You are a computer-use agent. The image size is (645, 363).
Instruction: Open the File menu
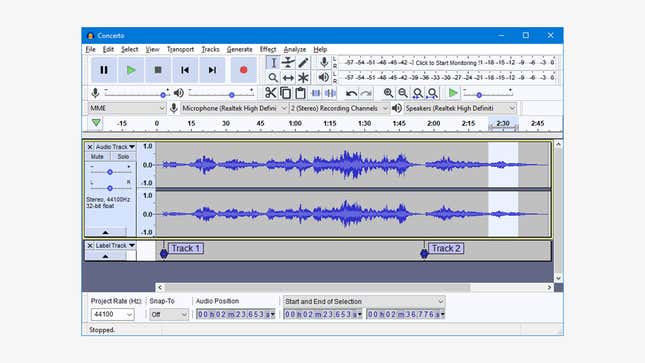[x=90, y=49]
